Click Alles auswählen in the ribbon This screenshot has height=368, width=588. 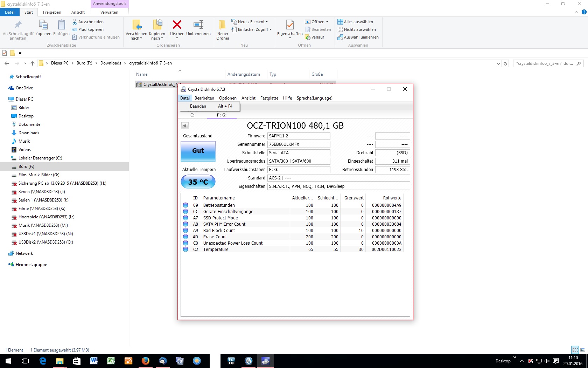tap(355, 22)
